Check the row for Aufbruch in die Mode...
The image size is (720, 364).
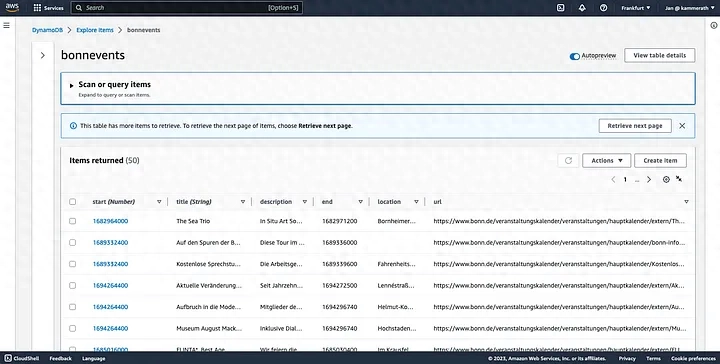(73, 307)
